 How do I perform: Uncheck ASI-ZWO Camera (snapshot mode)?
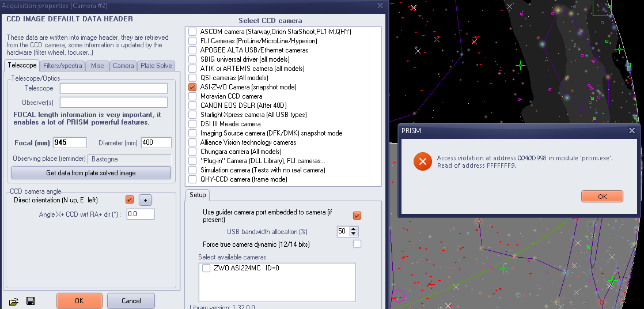[x=192, y=87]
